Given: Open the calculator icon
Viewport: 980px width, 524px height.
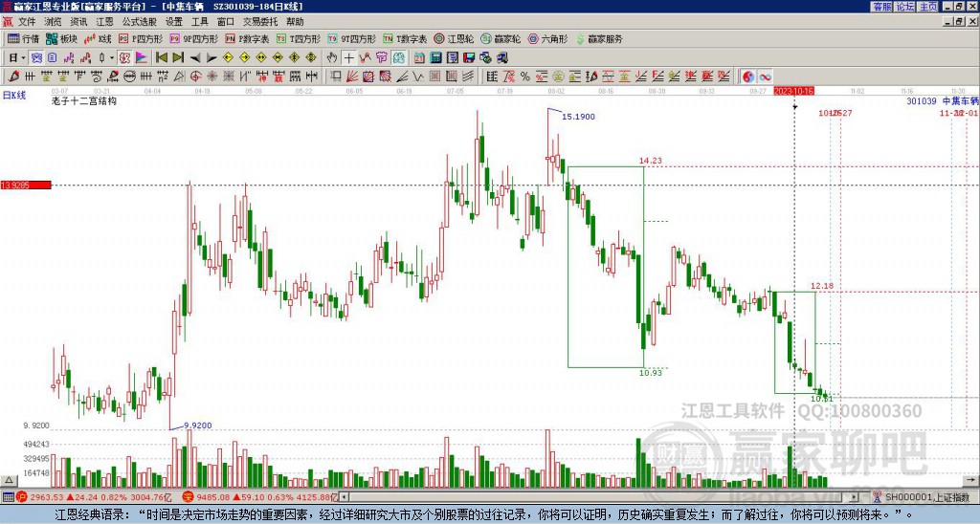Looking at the screenshot, I should pyautogui.click(x=435, y=57).
